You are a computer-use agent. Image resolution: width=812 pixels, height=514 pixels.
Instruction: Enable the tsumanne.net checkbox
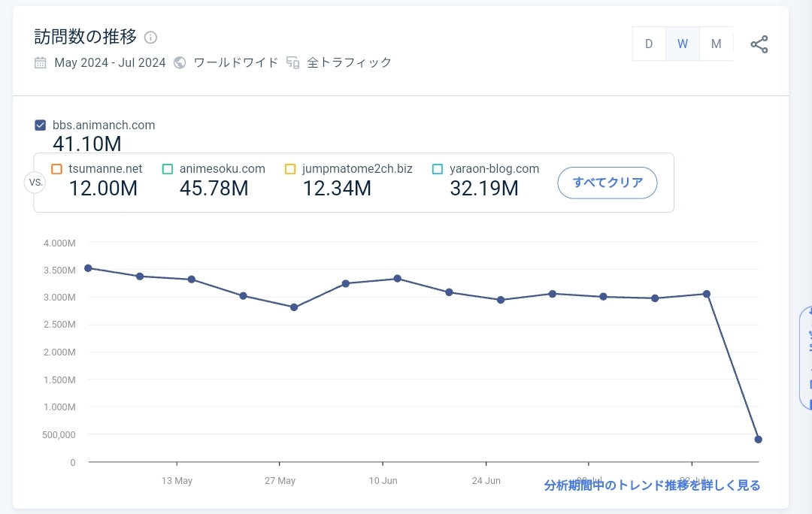56,169
